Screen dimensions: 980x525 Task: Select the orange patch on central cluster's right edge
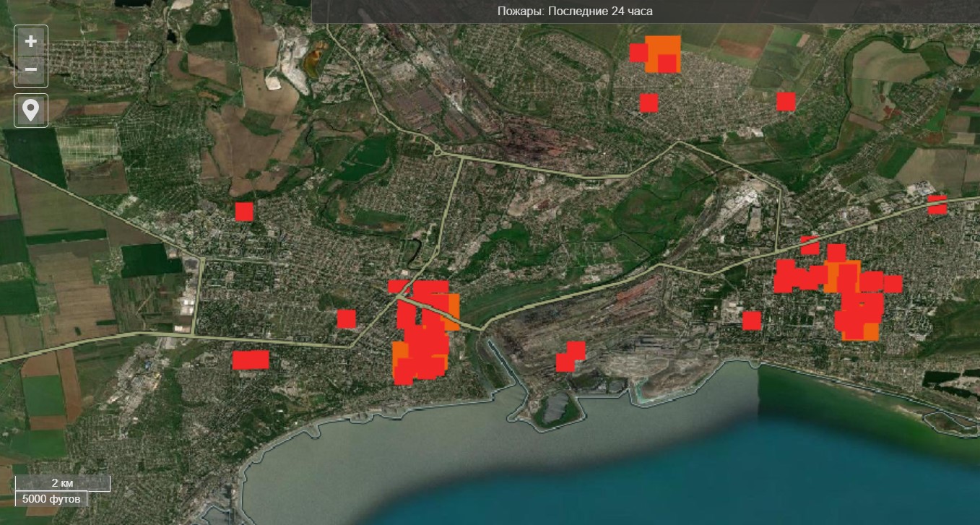(452, 312)
